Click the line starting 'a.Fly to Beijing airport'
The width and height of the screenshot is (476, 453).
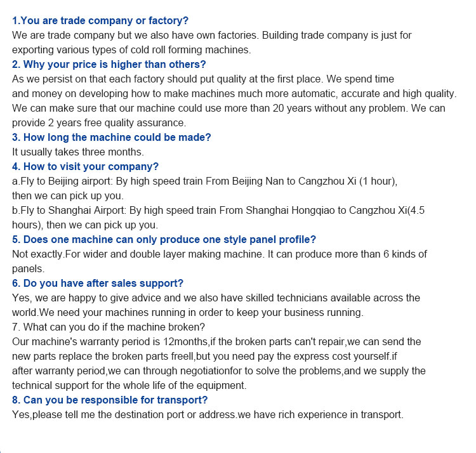coord(204,181)
